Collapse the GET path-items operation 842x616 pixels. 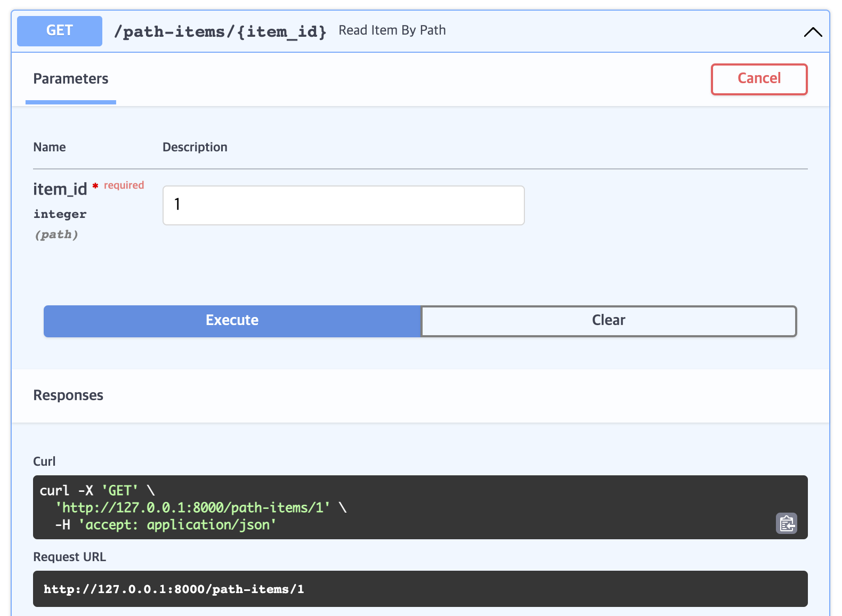pyautogui.click(x=813, y=32)
